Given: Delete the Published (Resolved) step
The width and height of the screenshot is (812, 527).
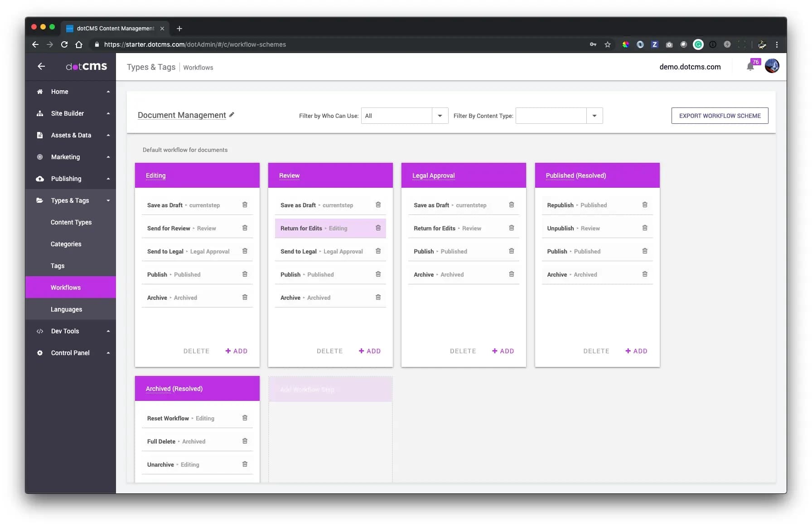Looking at the screenshot, I should (596, 351).
